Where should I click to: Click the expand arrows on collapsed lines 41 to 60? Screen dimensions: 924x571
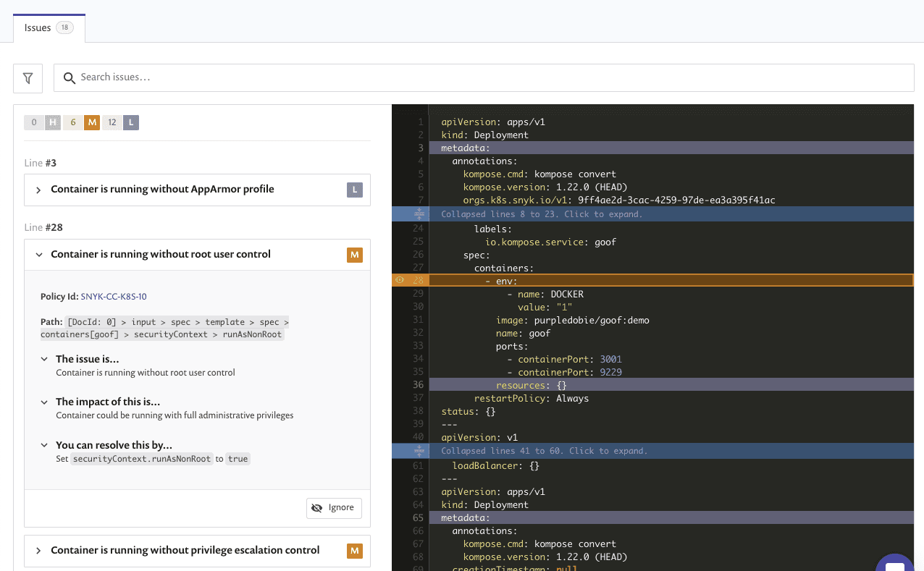coord(418,450)
